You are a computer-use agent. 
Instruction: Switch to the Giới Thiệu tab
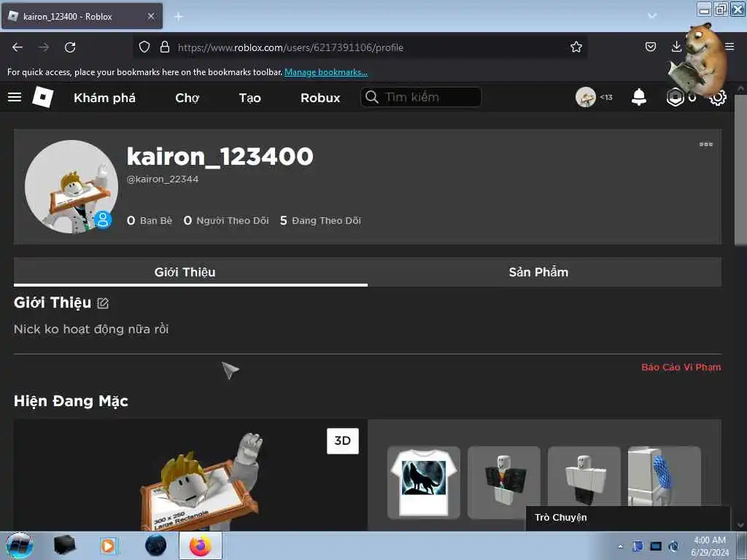(x=190, y=272)
